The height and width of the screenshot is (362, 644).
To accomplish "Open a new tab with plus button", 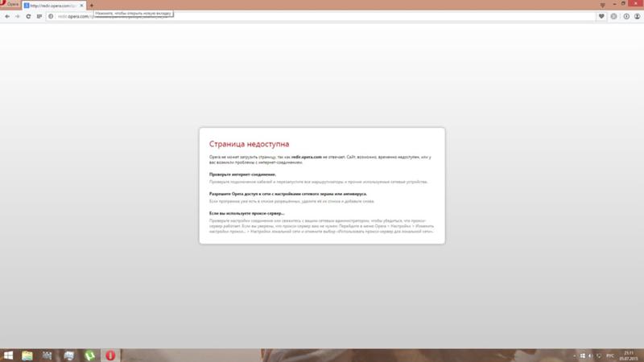I will [x=92, y=6].
